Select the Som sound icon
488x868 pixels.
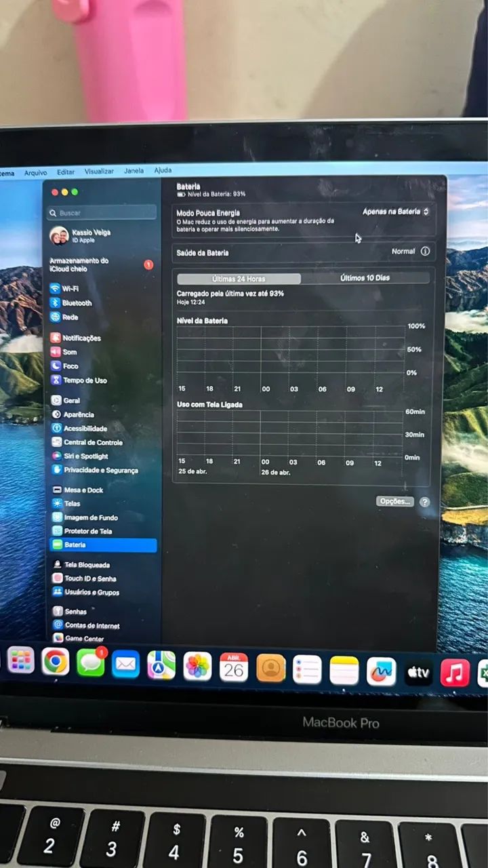[56, 352]
